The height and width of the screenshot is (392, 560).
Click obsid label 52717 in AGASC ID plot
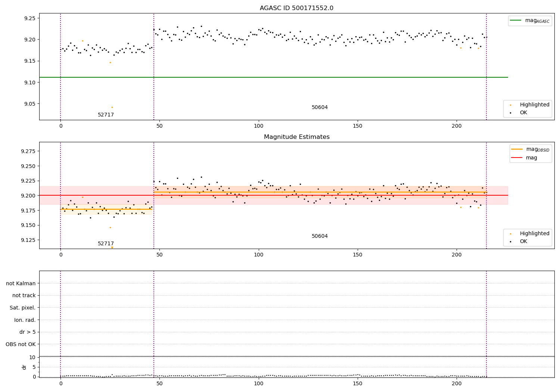point(106,115)
